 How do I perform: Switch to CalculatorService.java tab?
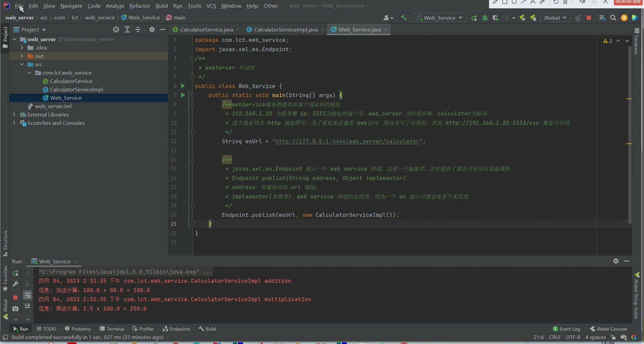click(207, 29)
